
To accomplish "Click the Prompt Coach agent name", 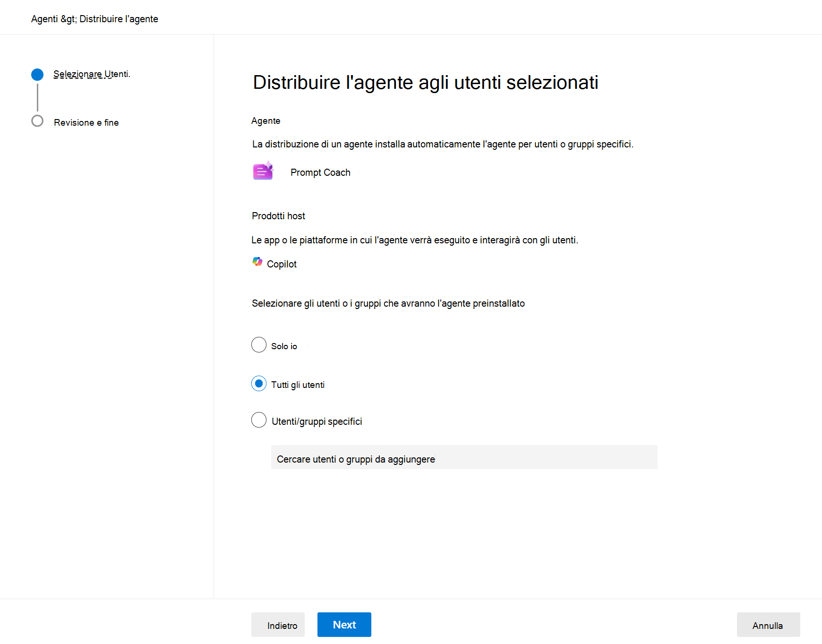I will [x=320, y=172].
